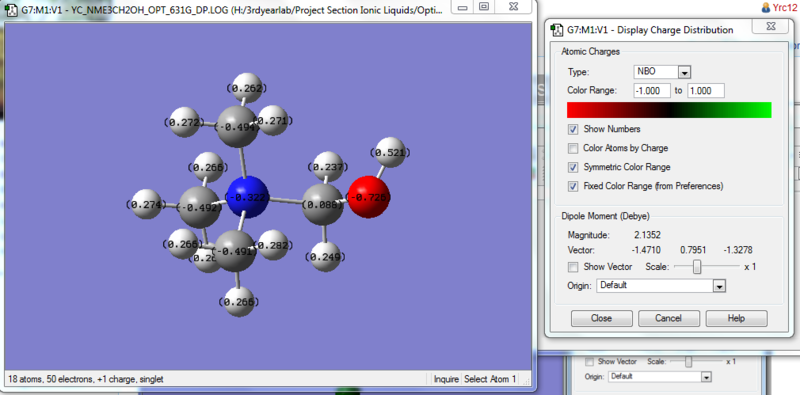Toggle Symmetric Color Range checkbox
The image size is (800, 395).
(573, 167)
